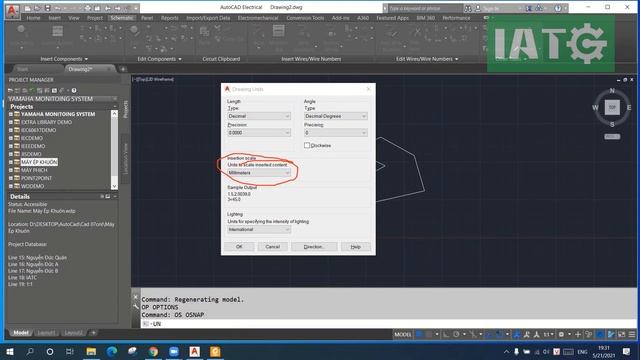Click the status bar plus annotation monitor icon
Viewport: 640px width, 360px height.
pos(578,334)
